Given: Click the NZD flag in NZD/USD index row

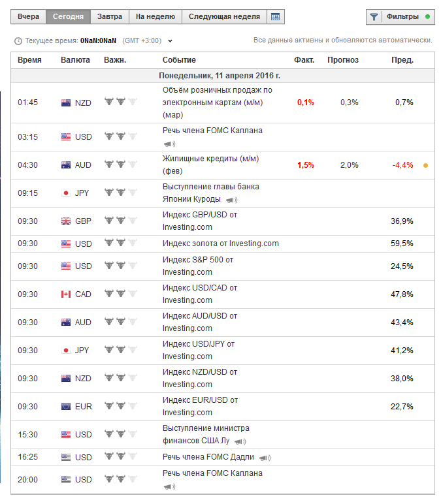Looking at the screenshot, I should coord(66,378).
